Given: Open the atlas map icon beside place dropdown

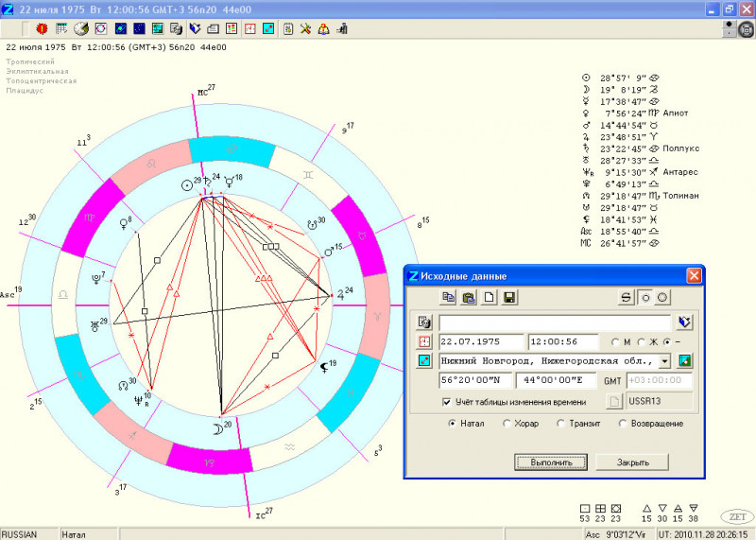Looking at the screenshot, I should click(x=684, y=360).
